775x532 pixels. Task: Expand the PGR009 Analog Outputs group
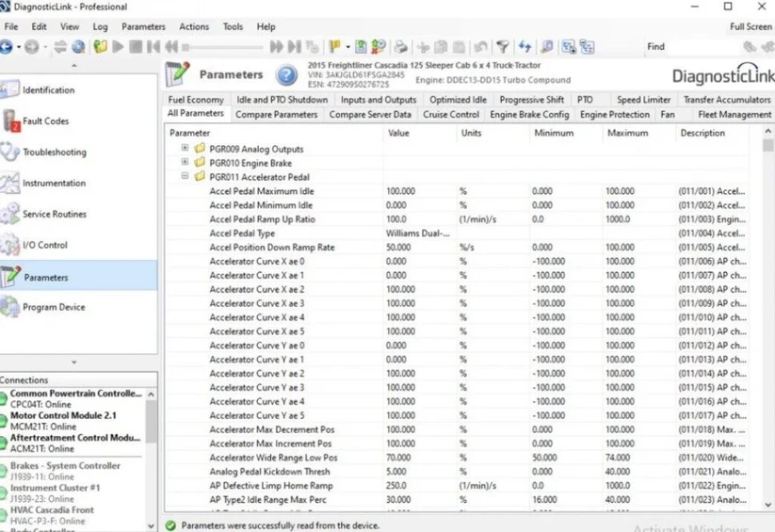pos(185,148)
